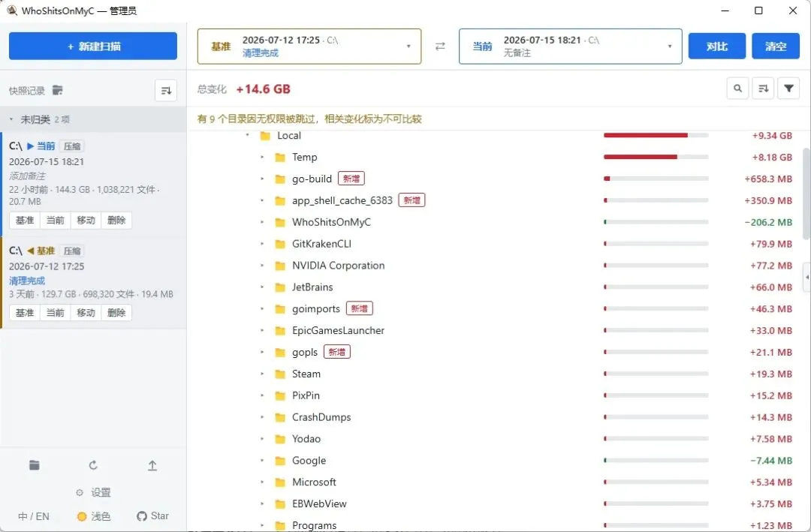
Task: Select the Google folder icon
Action: tap(280, 461)
